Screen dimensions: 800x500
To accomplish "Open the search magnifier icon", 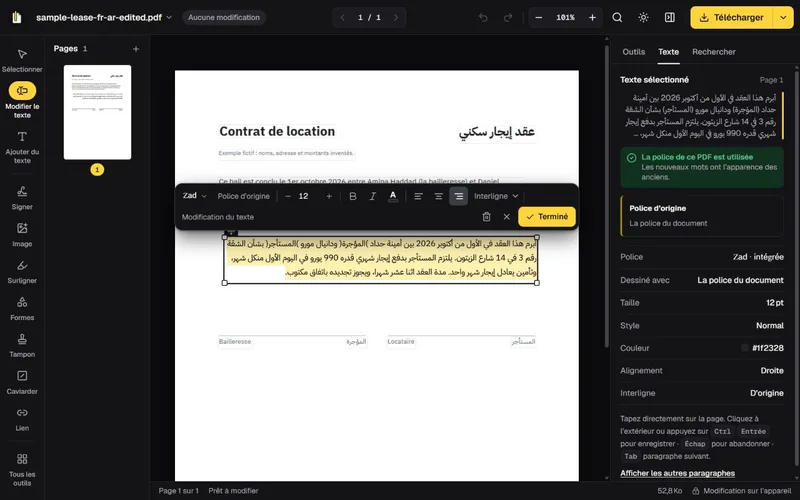I will click(617, 17).
